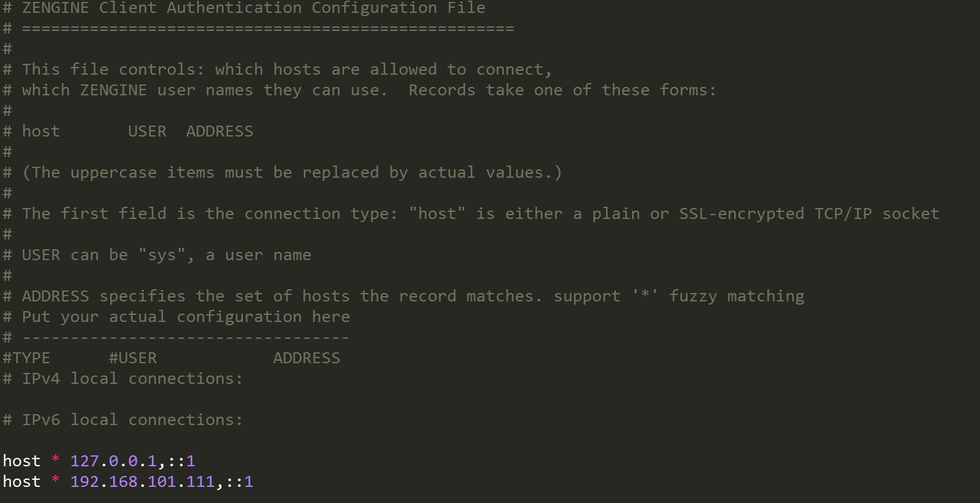This screenshot has width=980, height=503.
Task: Click the dashed separator comment line
Action: 186,337
